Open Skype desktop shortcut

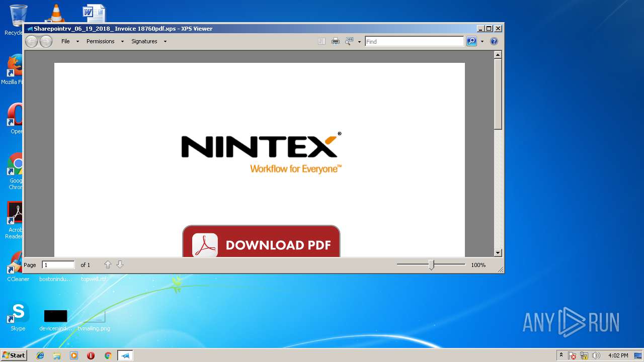18,317
